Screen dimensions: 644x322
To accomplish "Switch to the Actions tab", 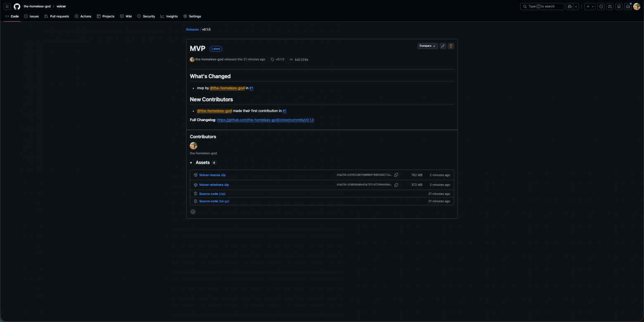I will point(83,17).
